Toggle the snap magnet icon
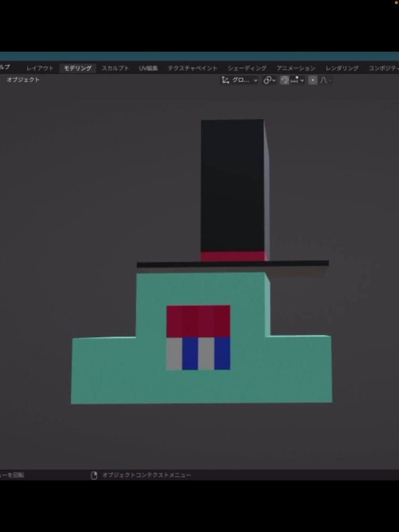Screen dimensions: 399x532 285,80
